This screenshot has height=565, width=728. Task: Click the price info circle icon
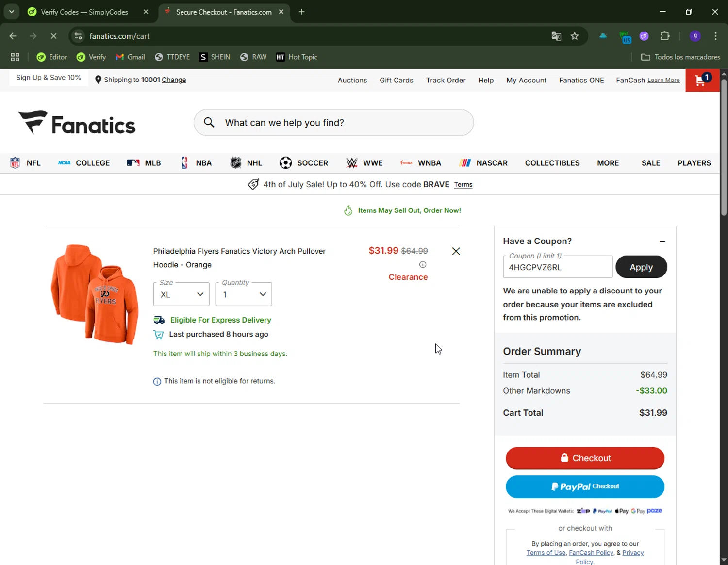423,264
